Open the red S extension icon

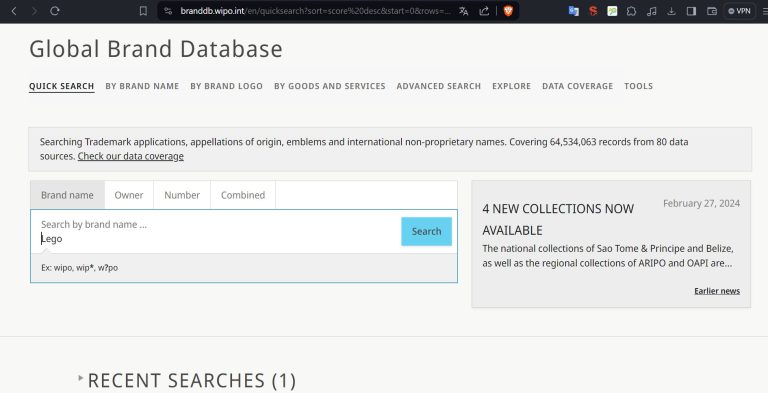(x=593, y=11)
